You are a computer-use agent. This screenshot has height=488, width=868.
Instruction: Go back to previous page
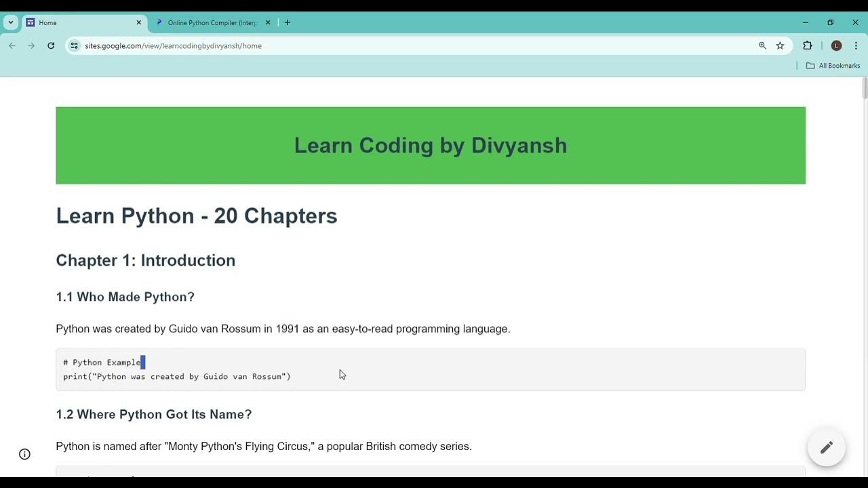click(12, 45)
